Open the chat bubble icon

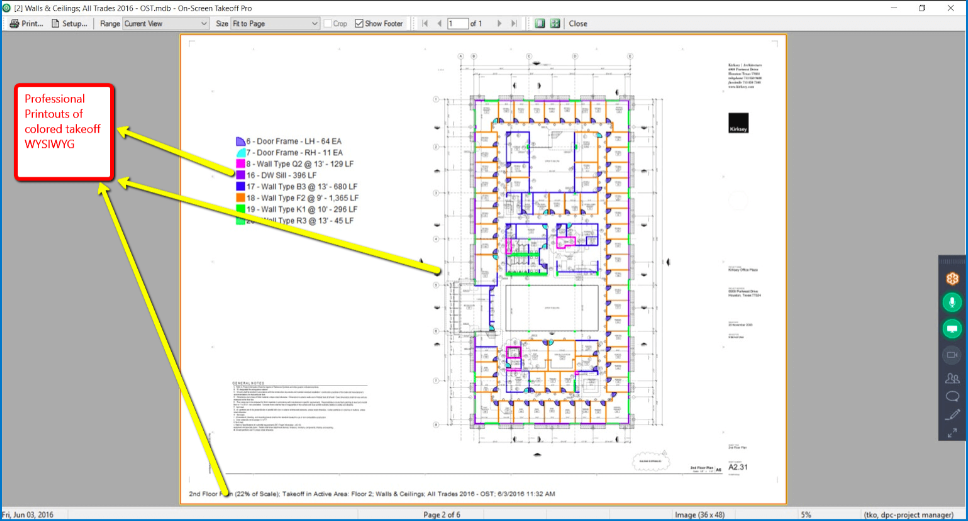click(952, 396)
